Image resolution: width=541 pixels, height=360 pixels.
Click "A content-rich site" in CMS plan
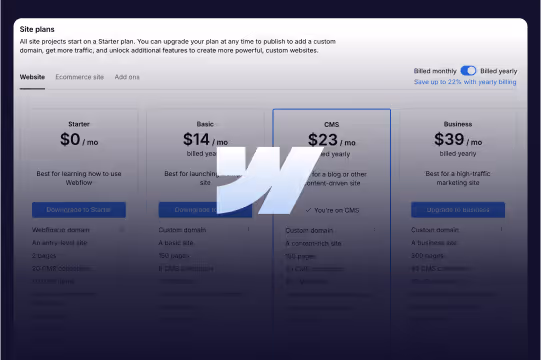tap(313, 243)
